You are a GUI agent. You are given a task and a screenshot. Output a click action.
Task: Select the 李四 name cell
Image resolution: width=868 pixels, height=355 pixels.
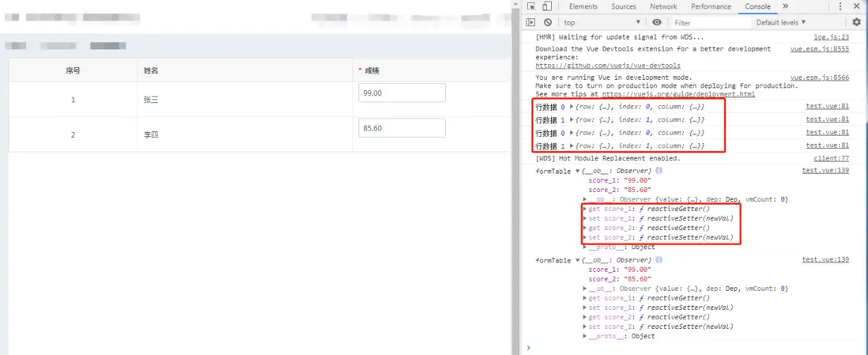coord(245,134)
